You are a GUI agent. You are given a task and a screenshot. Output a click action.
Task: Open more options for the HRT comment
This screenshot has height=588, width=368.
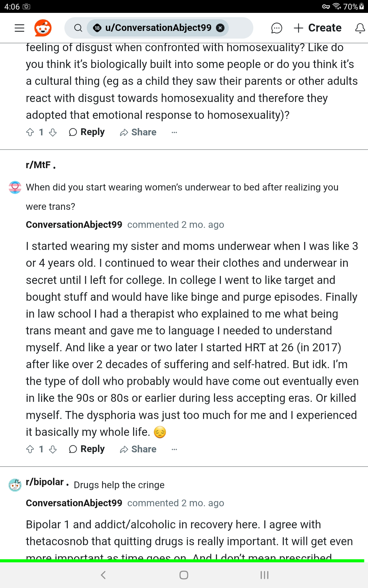click(174, 449)
